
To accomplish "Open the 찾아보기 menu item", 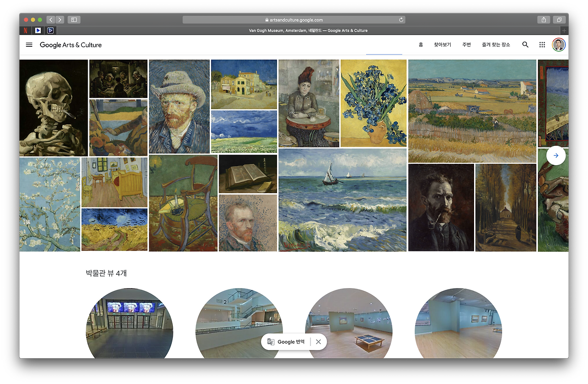I will click(442, 45).
